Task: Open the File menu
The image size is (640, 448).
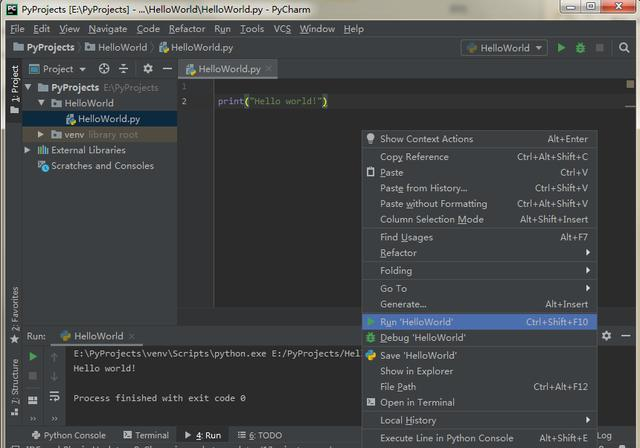Action: (x=17, y=29)
